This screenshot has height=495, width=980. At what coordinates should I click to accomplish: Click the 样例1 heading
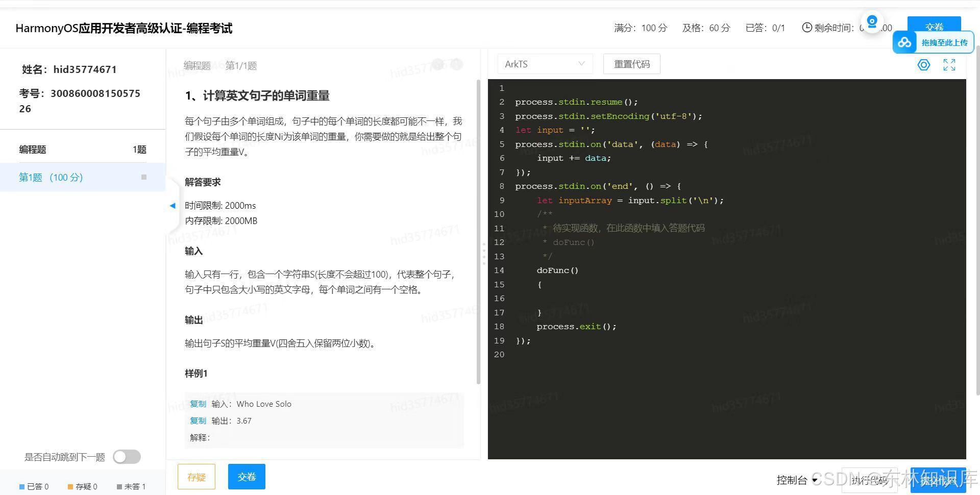196,374
